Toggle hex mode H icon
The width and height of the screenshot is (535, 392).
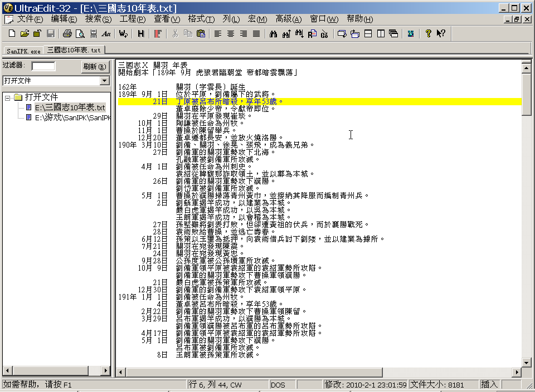(x=140, y=33)
